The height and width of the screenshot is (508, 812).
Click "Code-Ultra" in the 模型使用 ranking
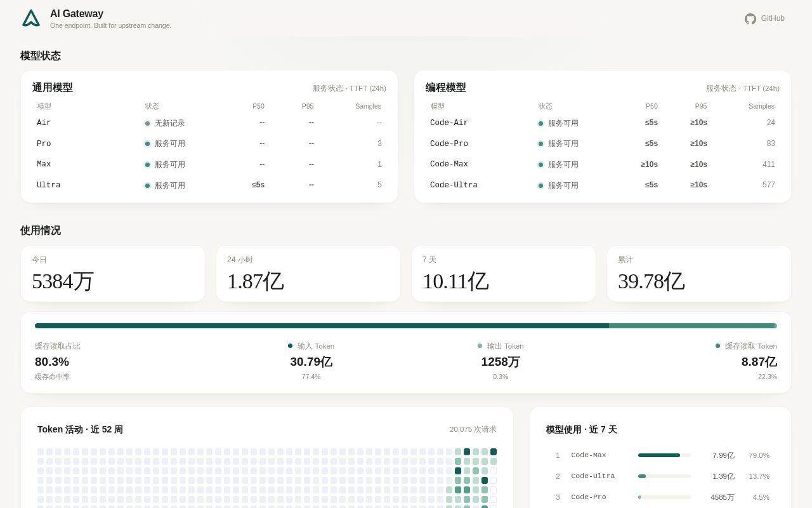point(593,476)
